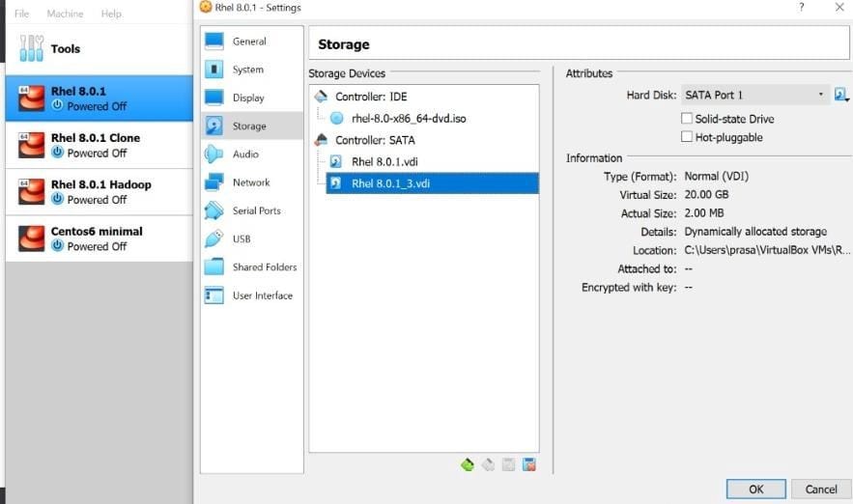Open the Serial Ports settings category

(x=251, y=210)
